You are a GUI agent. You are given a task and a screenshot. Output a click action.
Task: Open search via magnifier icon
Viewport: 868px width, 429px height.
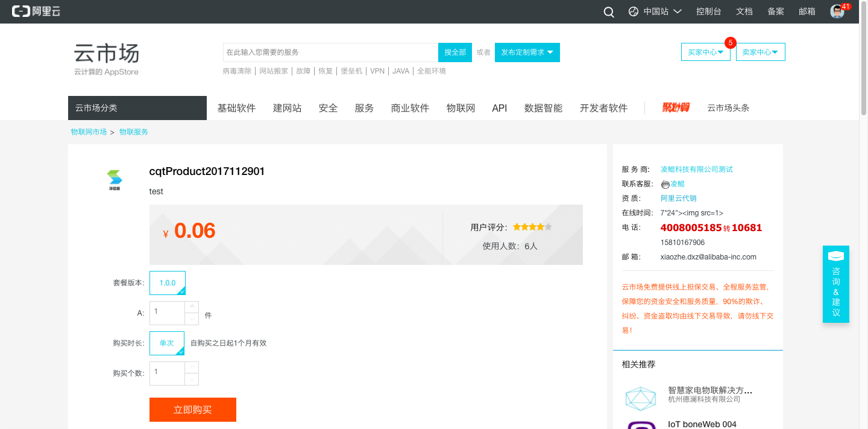(609, 12)
